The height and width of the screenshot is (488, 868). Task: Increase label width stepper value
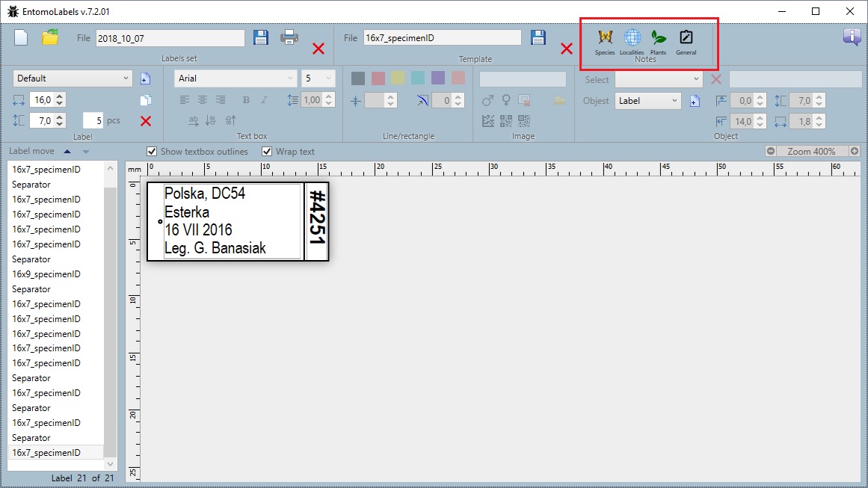[x=61, y=96]
